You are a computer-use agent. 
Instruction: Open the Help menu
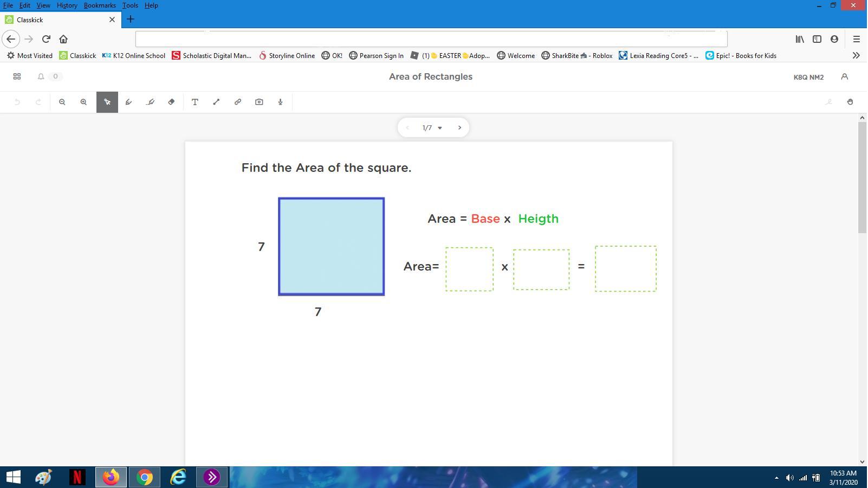coord(151,5)
